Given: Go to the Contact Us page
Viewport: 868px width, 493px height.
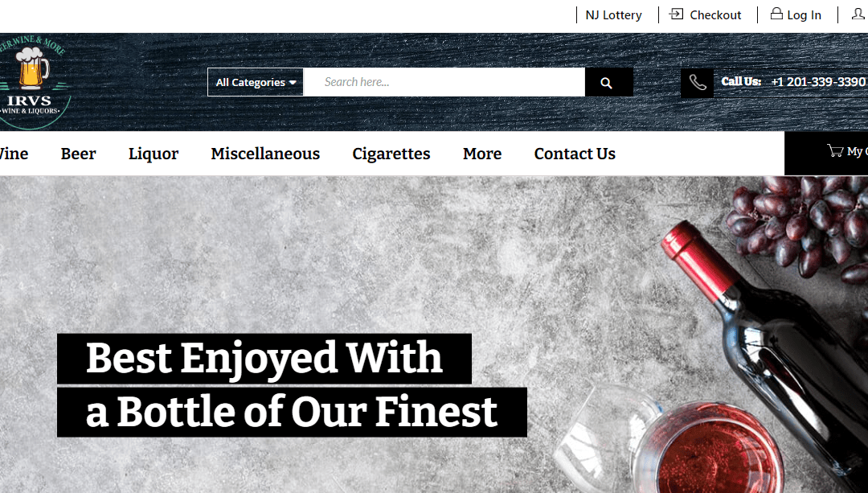Looking at the screenshot, I should point(575,154).
